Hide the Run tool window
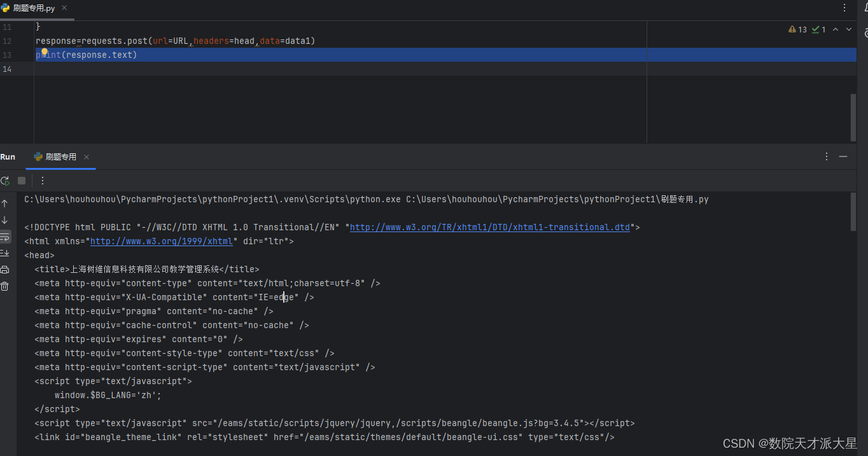The height and width of the screenshot is (456, 868). [843, 156]
